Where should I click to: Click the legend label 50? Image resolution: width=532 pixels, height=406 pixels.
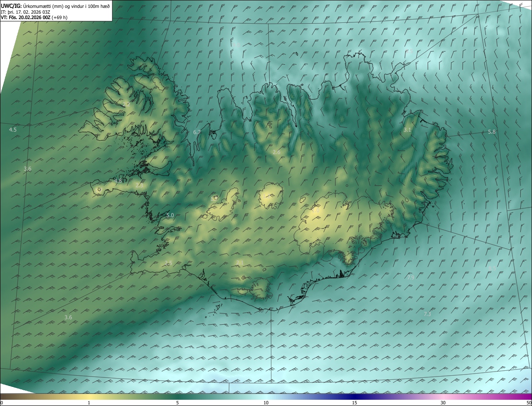click(529, 403)
